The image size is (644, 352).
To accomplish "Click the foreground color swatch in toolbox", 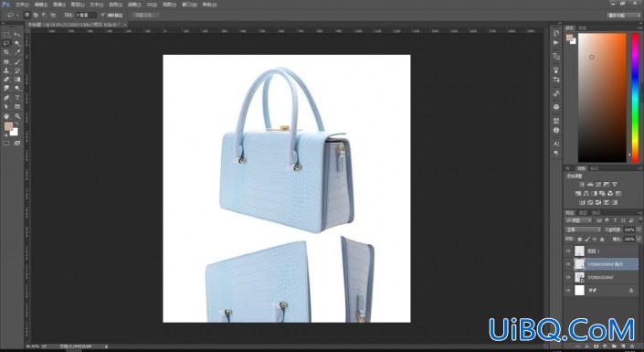I will [8, 126].
